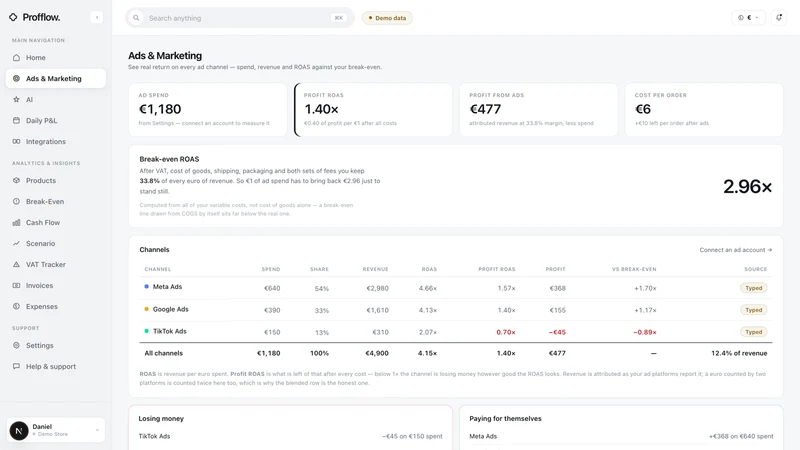Click the AI star icon
This screenshot has height=450, width=800.
(x=16, y=99)
